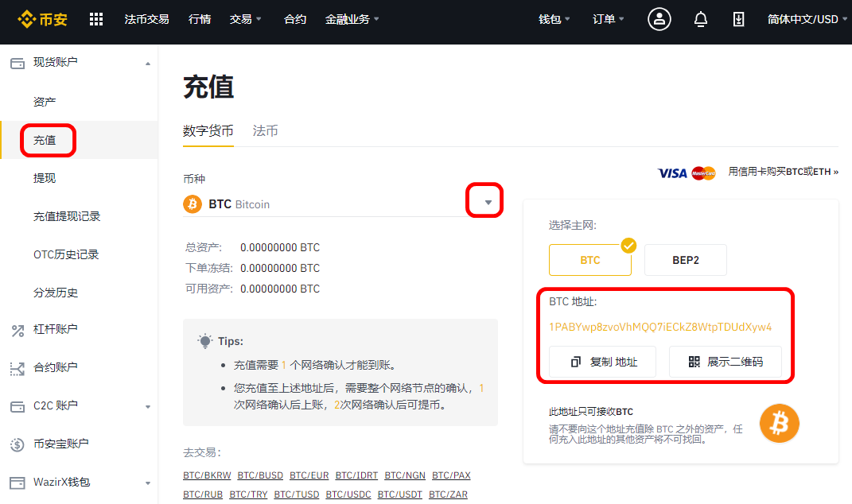Click the BTC Bitcoin coin selector field
Image resolution: width=852 pixels, height=504 pixels.
[342, 204]
